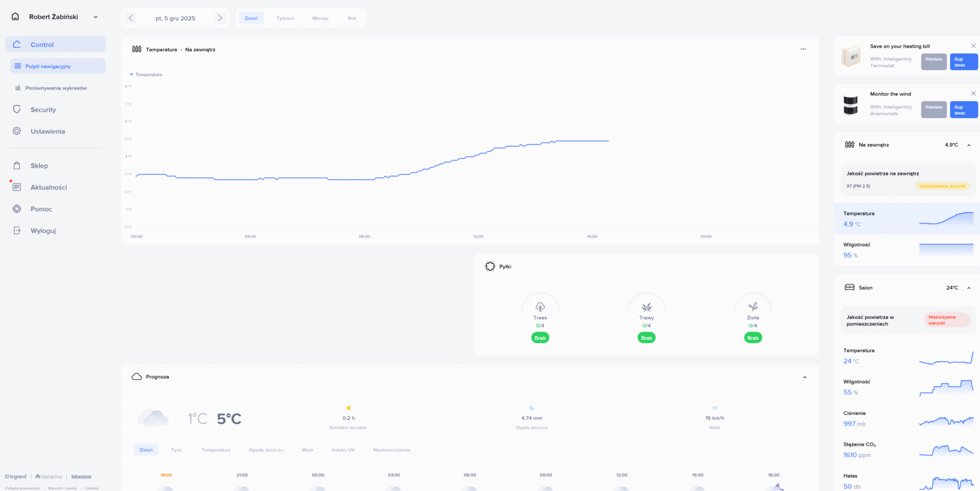Image resolution: width=980 pixels, height=491 pixels.
Task: Open the Security section shield icon
Action: point(17,110)
